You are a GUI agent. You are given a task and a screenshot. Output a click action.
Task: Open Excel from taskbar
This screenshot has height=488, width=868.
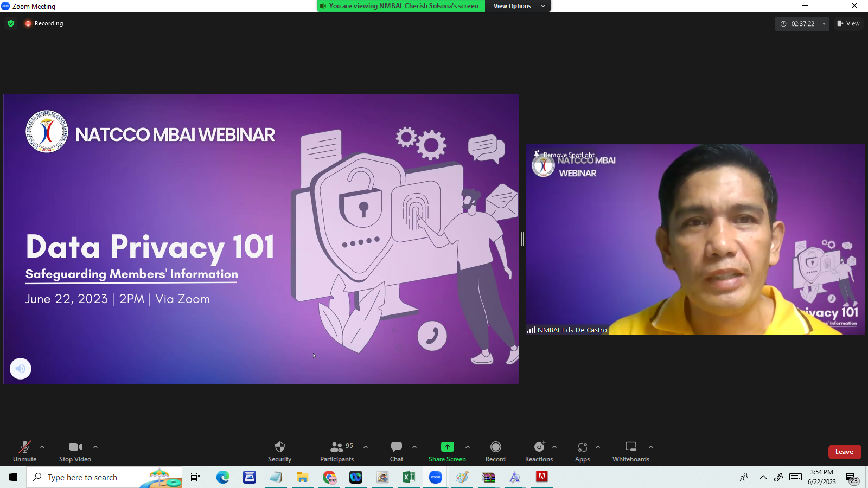pyautogui.click(x=409, y=477)
